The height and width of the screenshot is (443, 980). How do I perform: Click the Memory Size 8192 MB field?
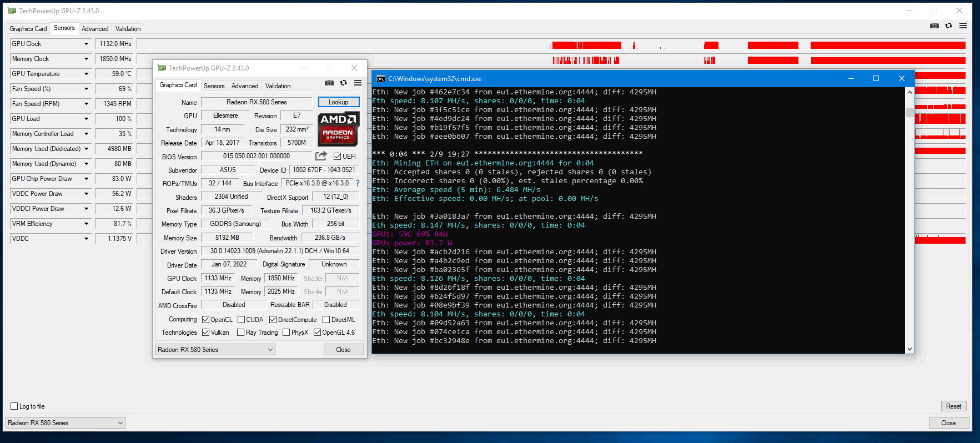pos(228,238)
